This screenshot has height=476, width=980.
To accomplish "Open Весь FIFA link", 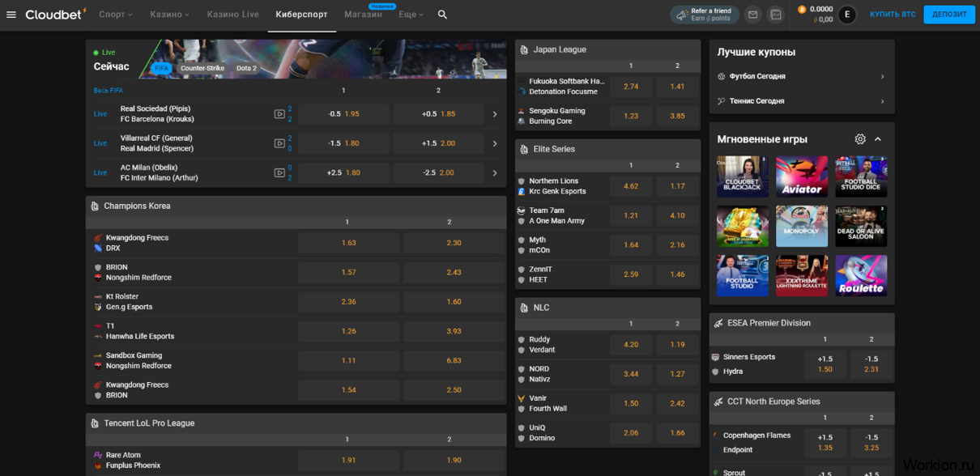I will tap(109, 91).
